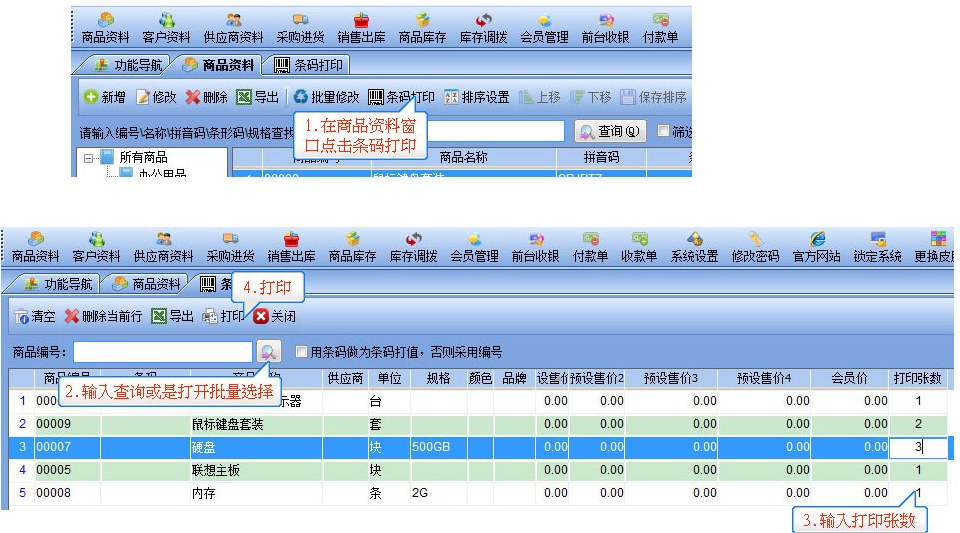This screenshot has width=960, height=533.
Task: Switch to 条码打印 tab in upper window
Action: tap(308, 65)
